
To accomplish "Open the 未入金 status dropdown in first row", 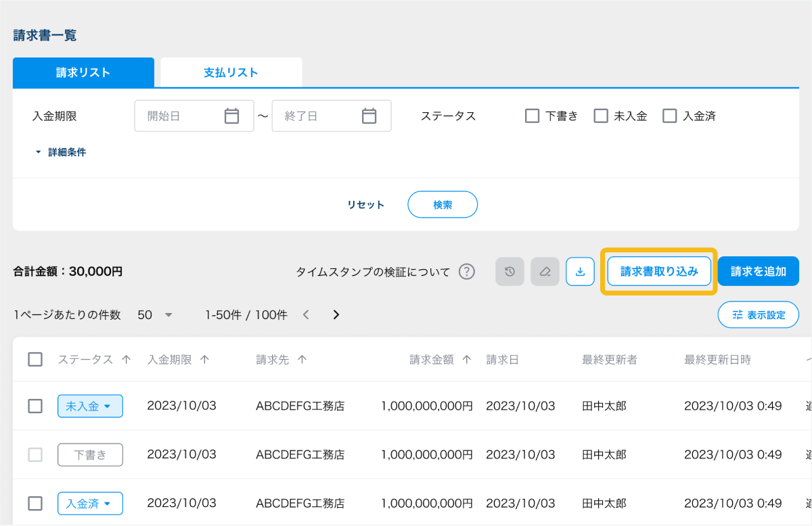I will tap(90, 406).
